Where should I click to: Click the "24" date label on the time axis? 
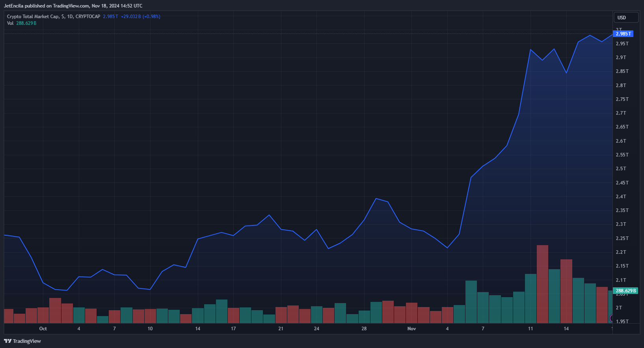pyautogui.click(x=316, y=329)
